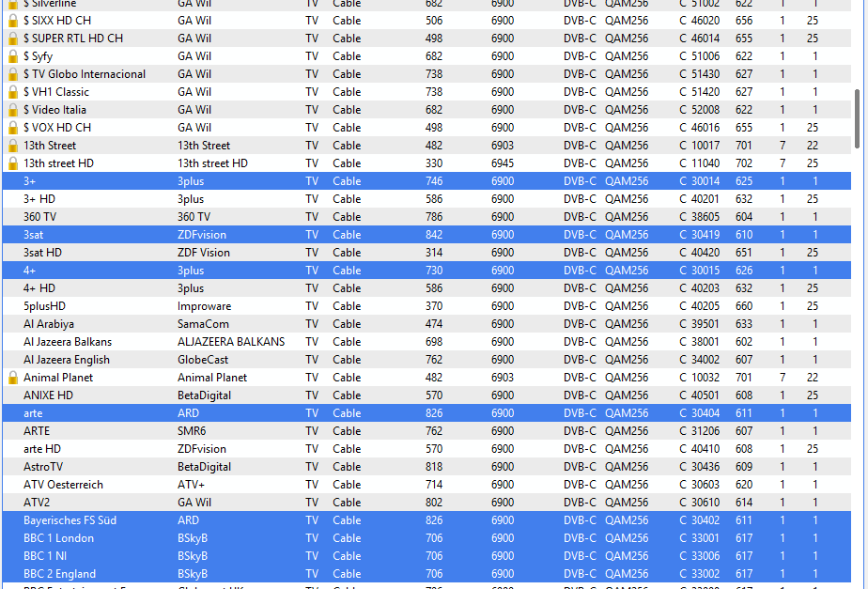Select the 3+ HD channel row
868x589 pixels.
tap(426, 199)
